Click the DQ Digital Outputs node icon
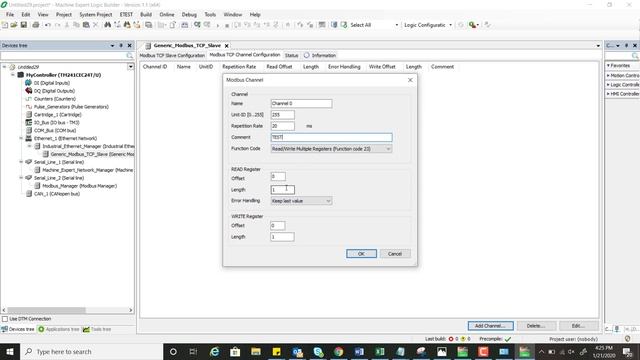Screen dimensions: 640x360 pyautogui.click(x=28, y=91)
